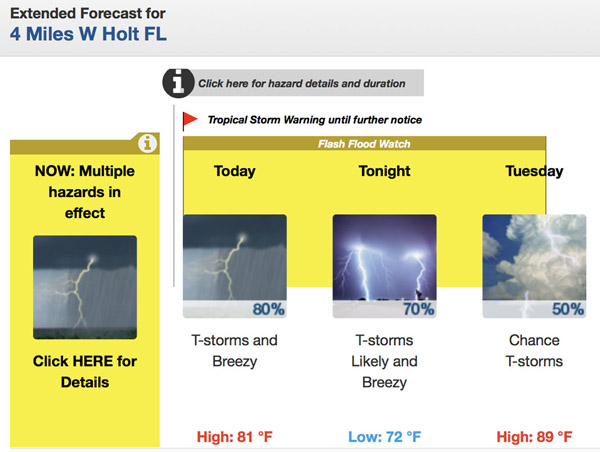Open Tropical Storm Warning until further notice
Image resolution: width=600 pixels, height=452 pixels.
(x=314, y=120)
